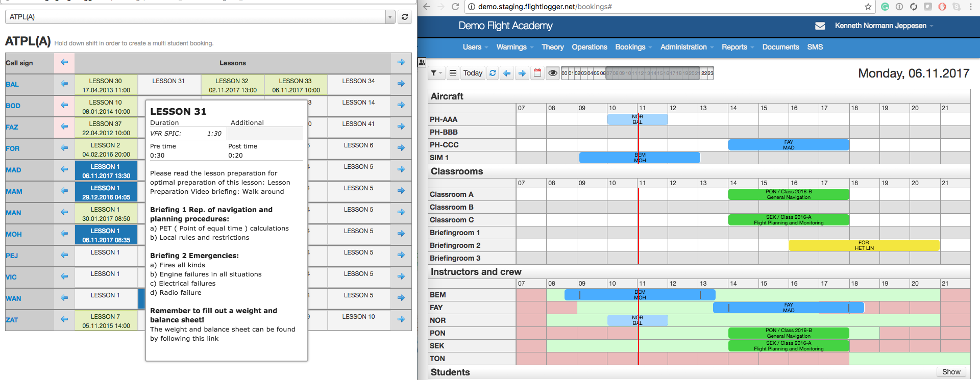The height and width of the screenshot is (380, 980).
Task: Click left arrow in MOH row
Action: [64, 234]
